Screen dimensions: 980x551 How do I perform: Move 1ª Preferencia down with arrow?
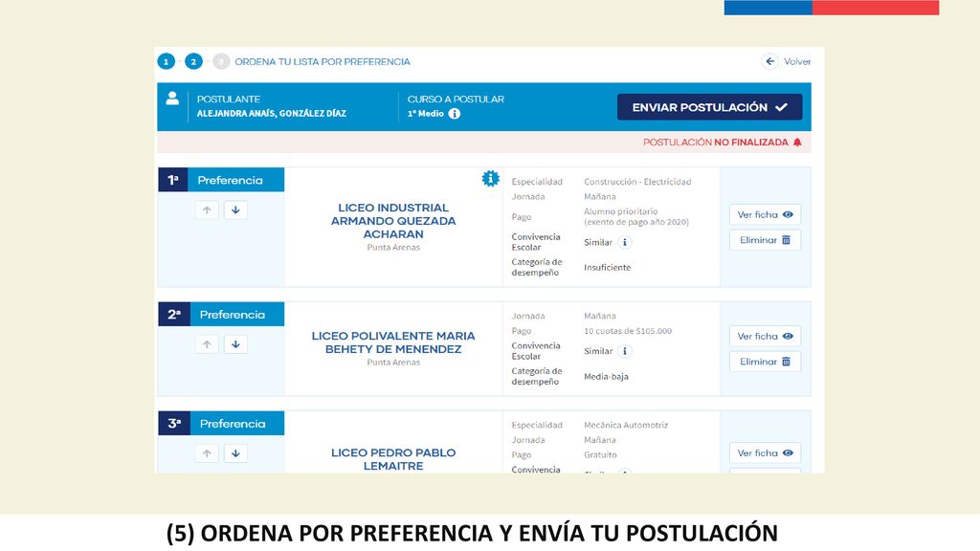[x=235, y=209]
